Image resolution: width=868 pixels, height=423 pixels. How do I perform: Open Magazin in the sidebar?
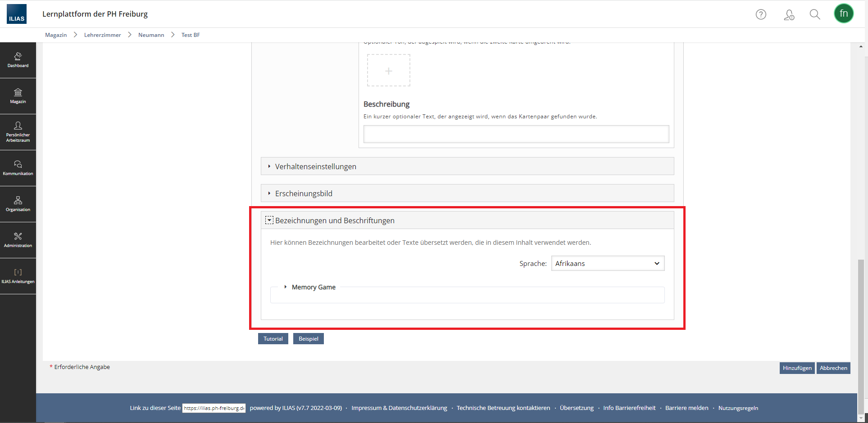coord(18,96)
